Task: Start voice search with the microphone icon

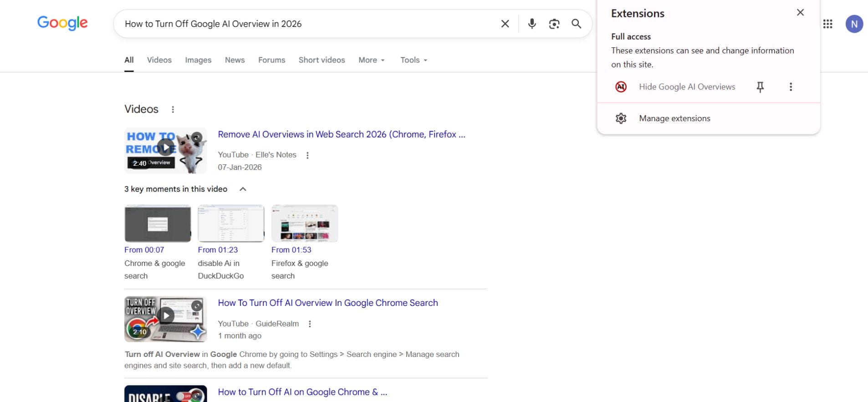Action: coord(531,24)
